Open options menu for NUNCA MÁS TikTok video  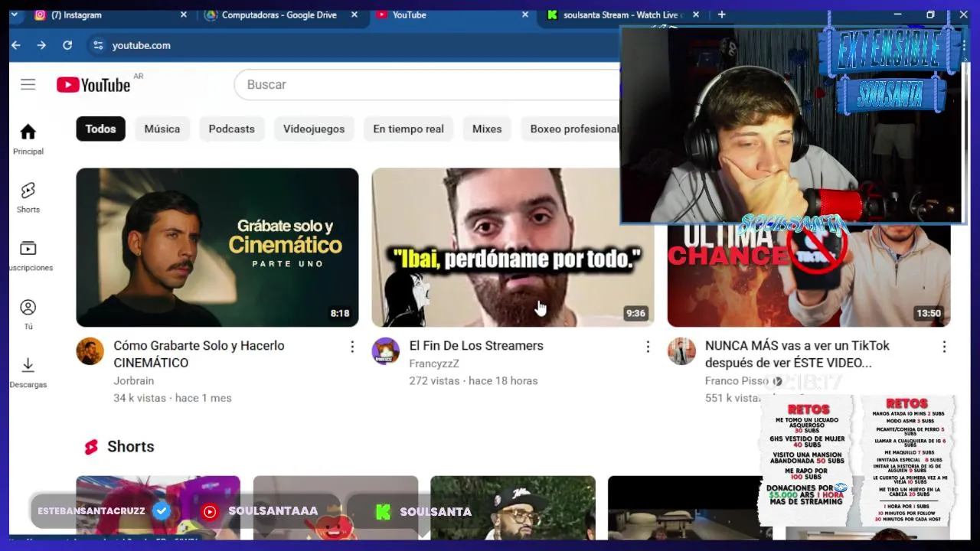click(x=944, y=347)
